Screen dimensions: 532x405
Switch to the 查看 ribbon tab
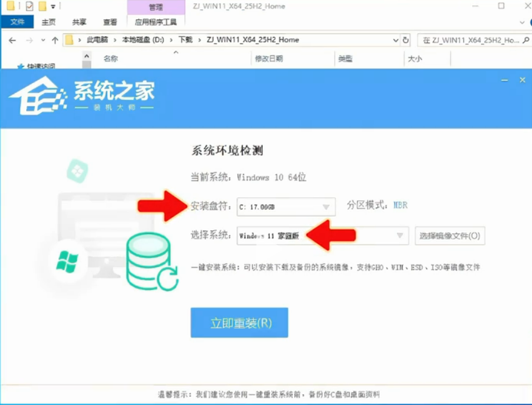click(110, 22)
